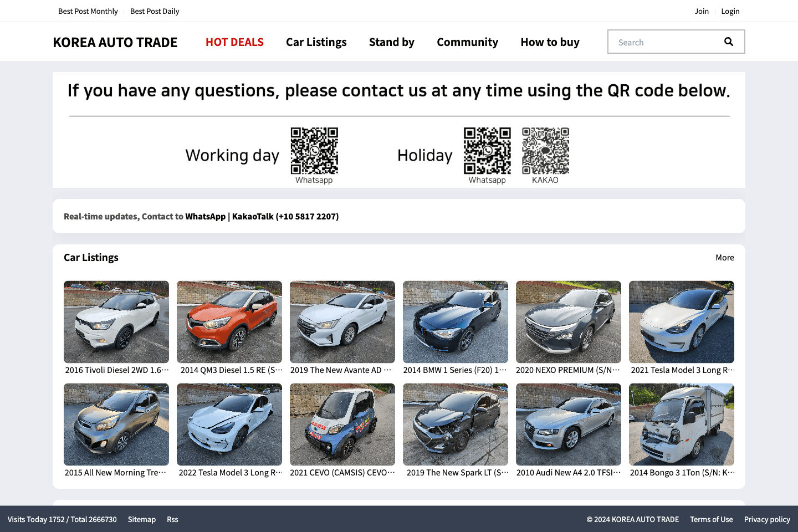Open the HOT DEALS section
Viewport: 798px width, 532px height.
click(x=234, y=42)
